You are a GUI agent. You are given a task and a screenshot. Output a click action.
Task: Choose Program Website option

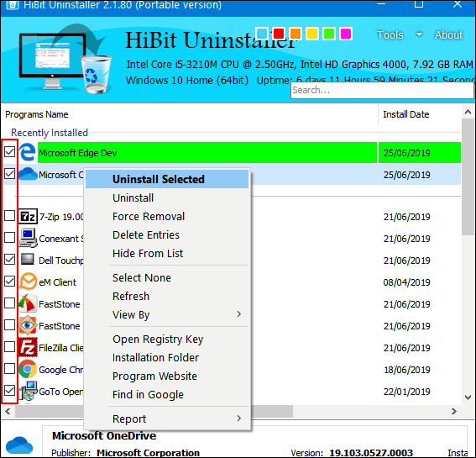click(167, 376)
